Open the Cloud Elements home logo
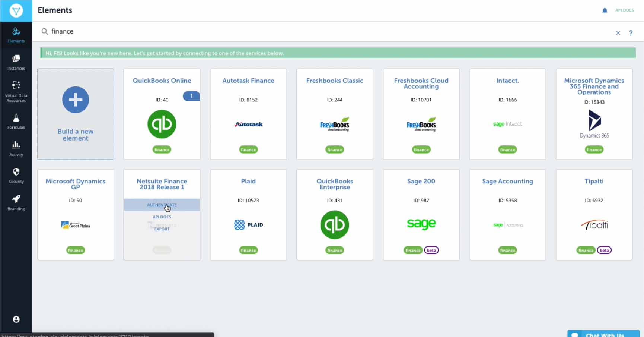The height and width of the screenshot is (337, 644). (x=16, y=11)
